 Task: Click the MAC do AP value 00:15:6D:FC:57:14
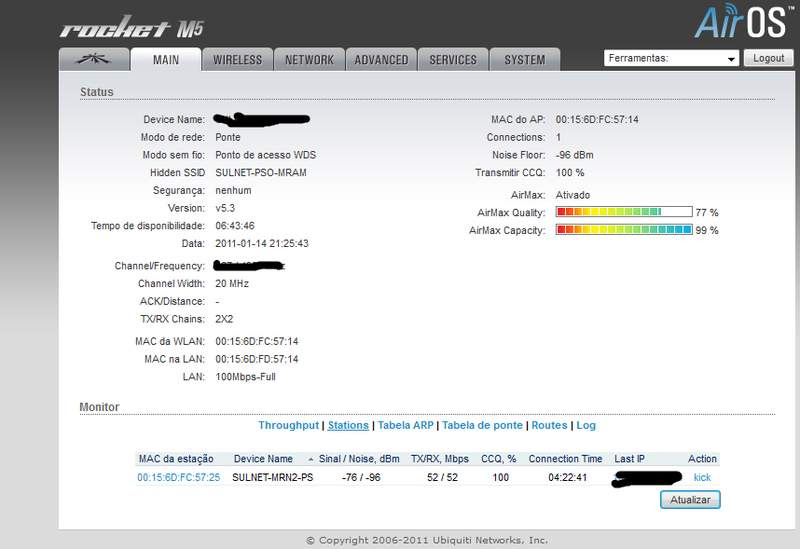pos(597,119)
